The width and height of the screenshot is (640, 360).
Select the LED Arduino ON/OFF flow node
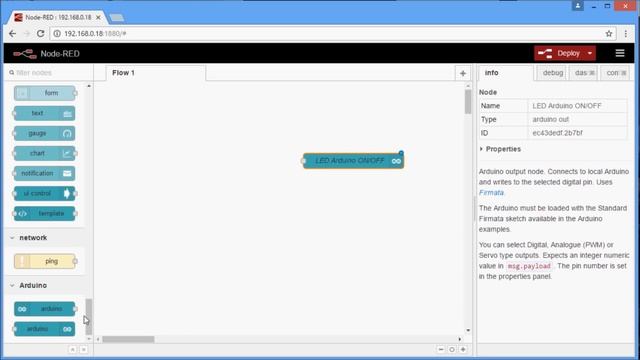coord(353,161)
